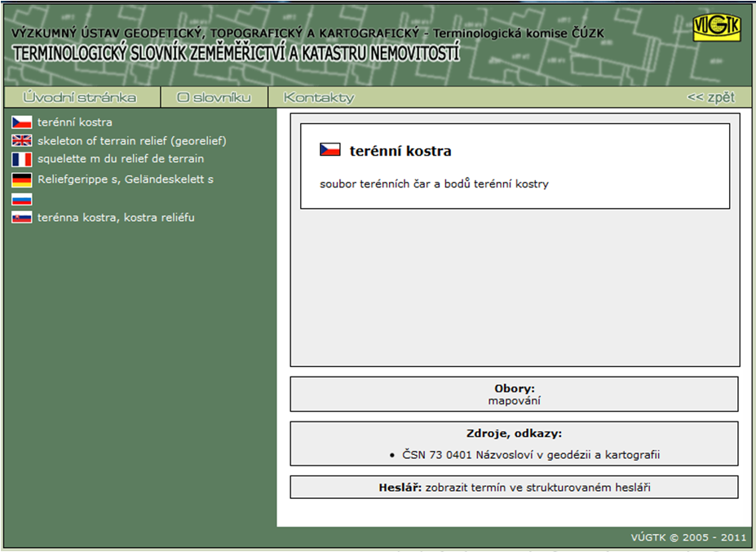Click the Terminologický slovník title banner
The height and width of the screenshot is (552, 756).
point(237,53)
